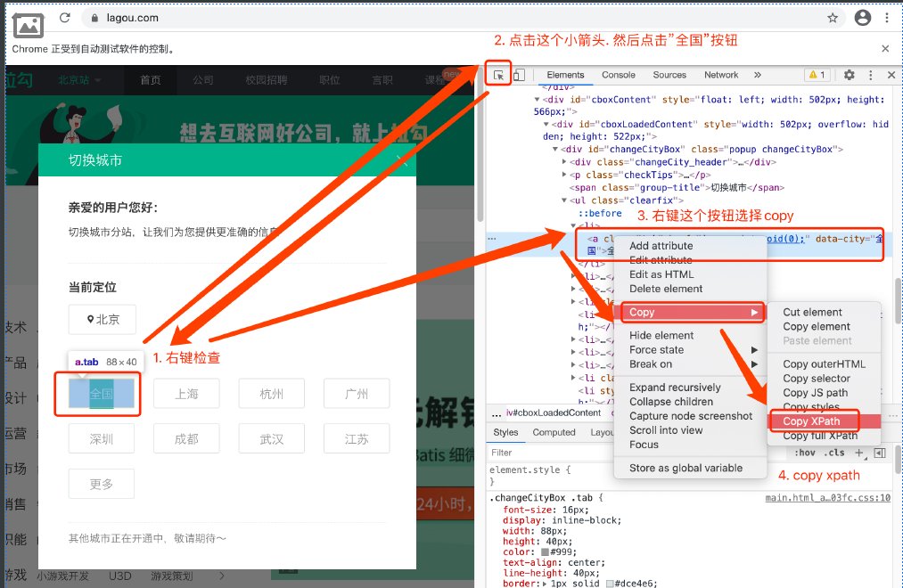Pick the 深圳 city button
The width and height of the screenshot is (903, 588).
click(102, 439)
